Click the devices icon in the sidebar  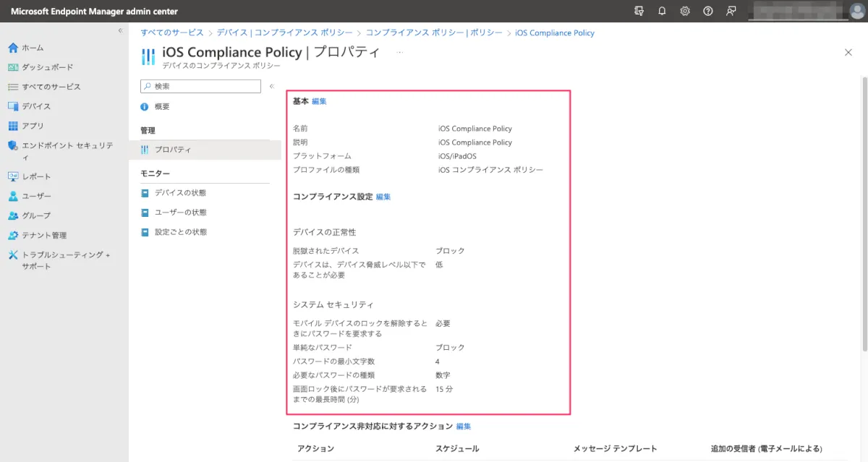tap(12, 106)
